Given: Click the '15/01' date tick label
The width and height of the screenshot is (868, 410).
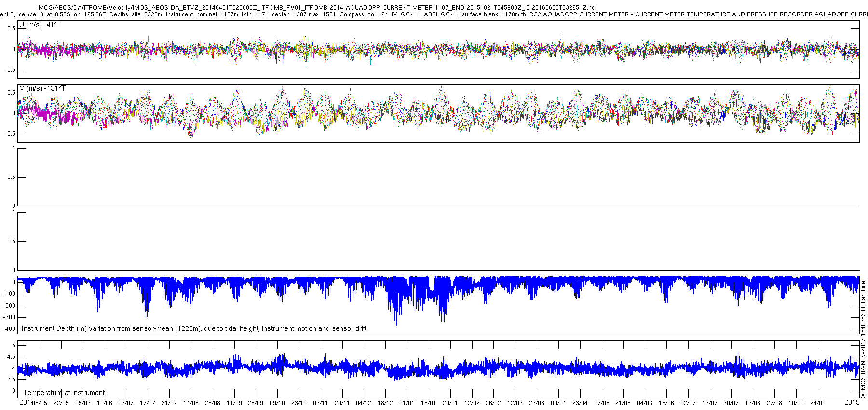Looking at the screenshot, I should tap(429, 403).
